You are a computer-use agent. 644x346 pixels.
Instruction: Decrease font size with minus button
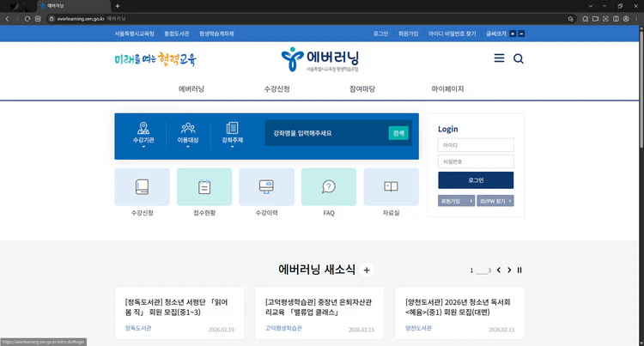coord(522,33)
